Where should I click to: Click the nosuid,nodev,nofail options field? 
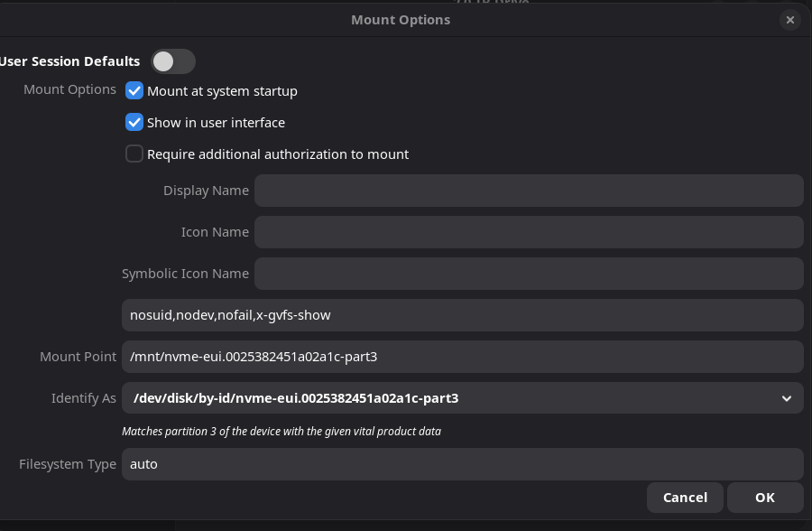point(462,315)
